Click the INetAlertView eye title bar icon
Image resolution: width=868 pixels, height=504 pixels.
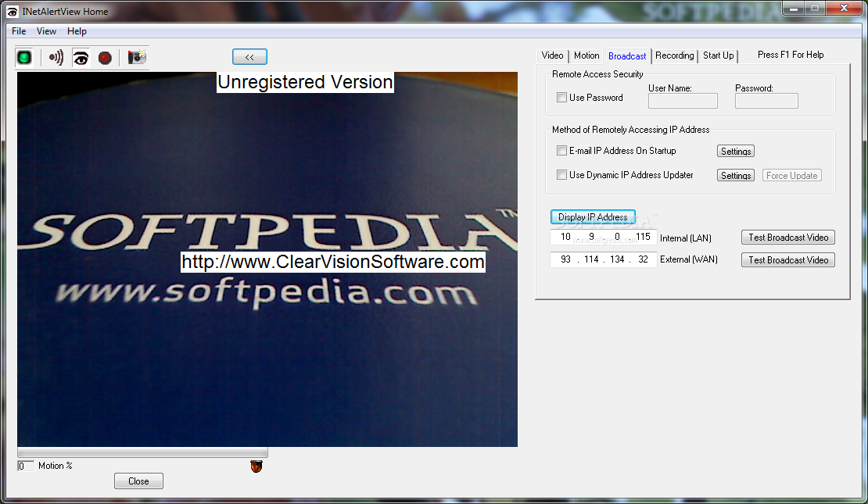[x=13, y=12]
